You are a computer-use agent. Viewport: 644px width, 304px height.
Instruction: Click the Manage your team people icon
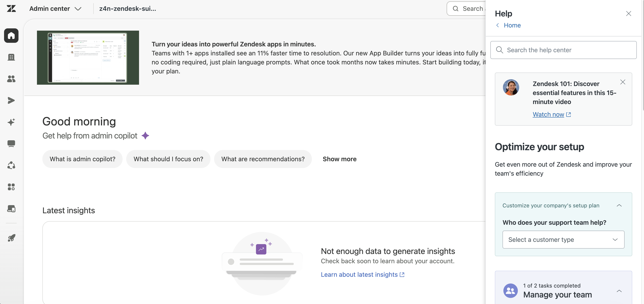click(511, 290)
